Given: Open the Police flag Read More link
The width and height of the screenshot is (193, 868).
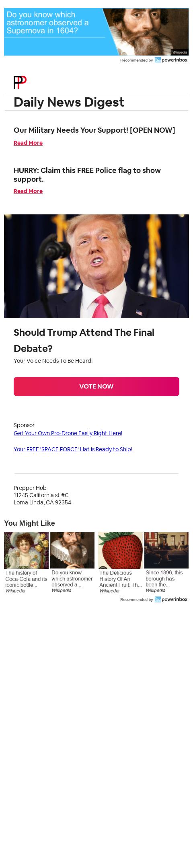Looking at the screenshot, I should click(28, 191).
